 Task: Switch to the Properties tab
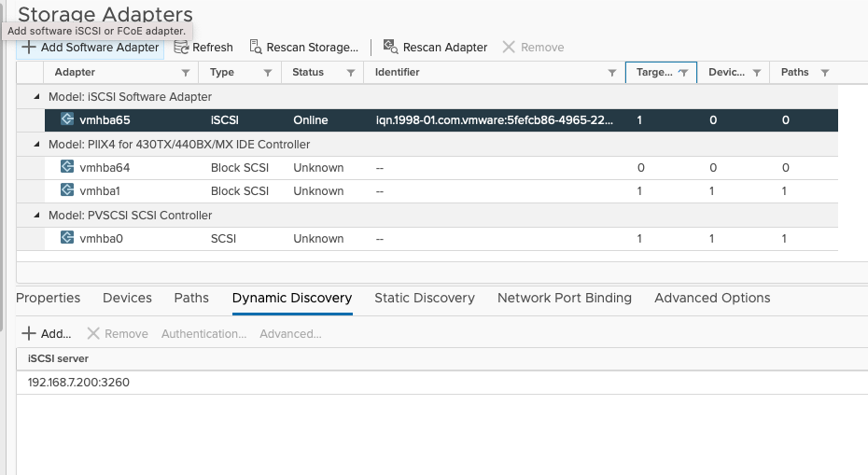(x=49, y=298)
